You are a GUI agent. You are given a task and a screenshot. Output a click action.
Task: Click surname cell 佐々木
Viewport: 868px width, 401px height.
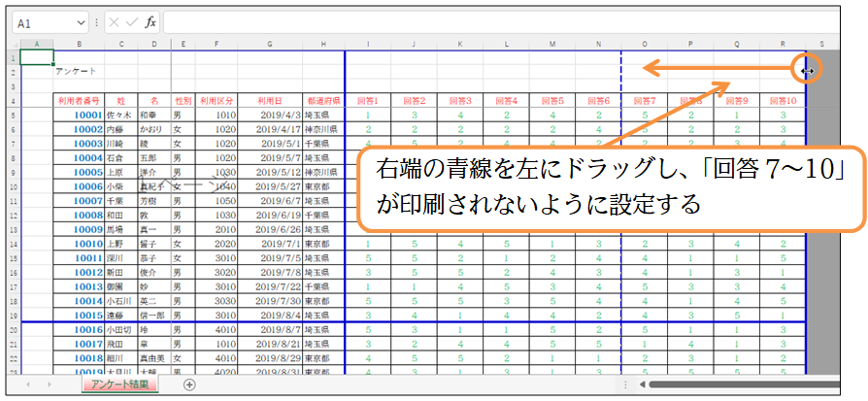pyautogui.click(x=120, y=116)
